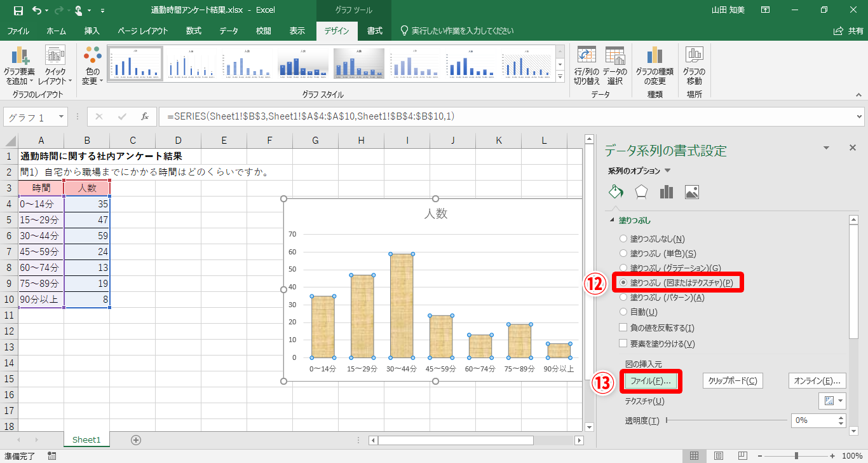Select the Fill & Line paint bucket icon

(615, 191)
